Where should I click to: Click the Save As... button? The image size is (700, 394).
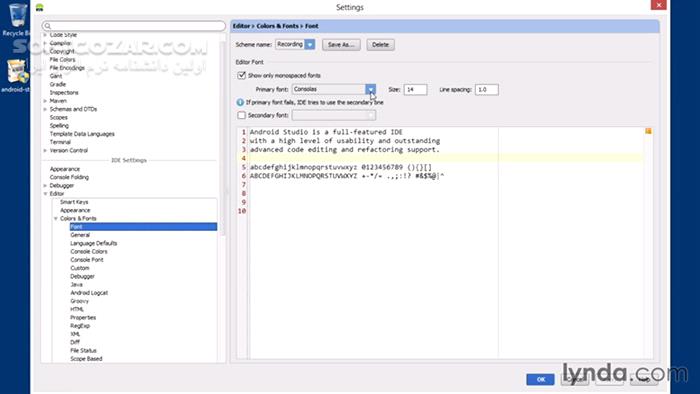(341, 45)
